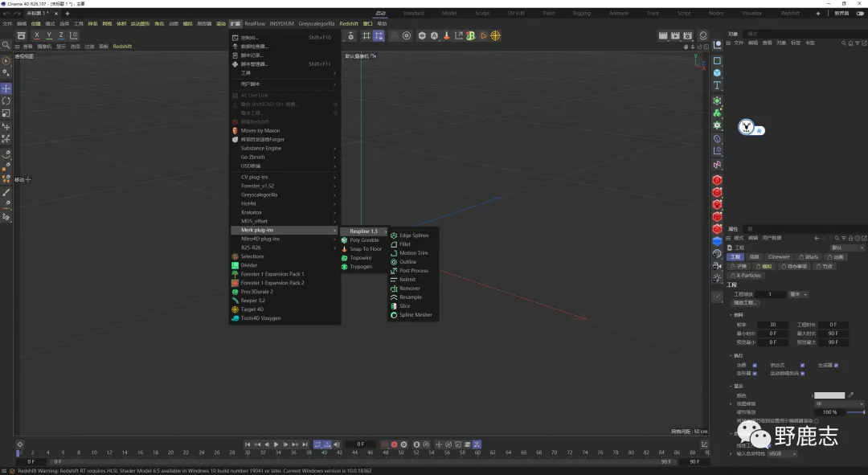Image resolution: width=868 pixels, height=475 pixels.
Task: Toggle the 表达式 checkbox in attributes
Action: click(803, 366)
